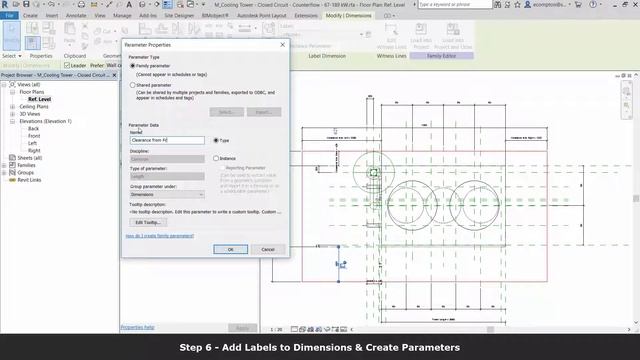Image resolution: width=640 pixels, height=360 pixels.
Task: Select the Back elevation view
Action: click(33, 129)
